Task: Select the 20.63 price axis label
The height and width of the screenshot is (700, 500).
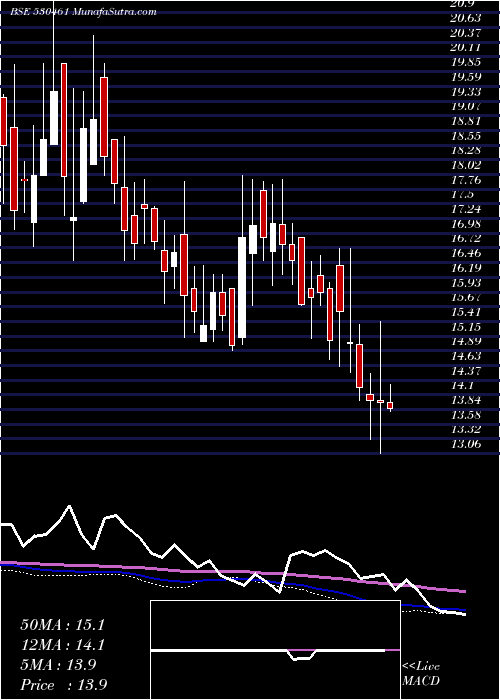Action: click(x=466, y=18)
